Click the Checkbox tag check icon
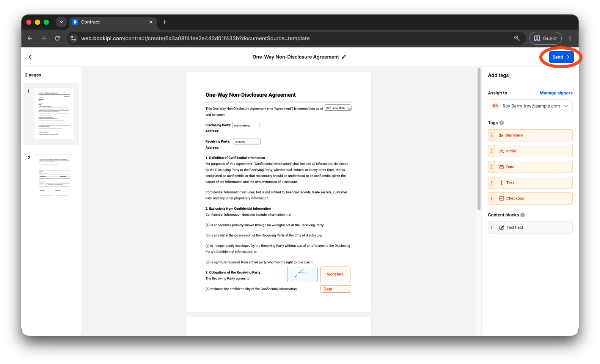600x364 pixels. point(501,199)
